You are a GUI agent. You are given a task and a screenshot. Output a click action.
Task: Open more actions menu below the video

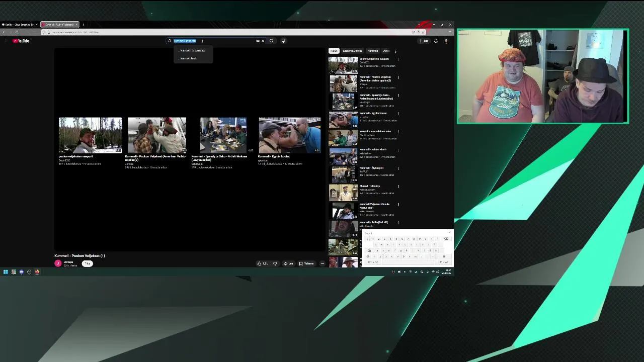tap(322, 263)
